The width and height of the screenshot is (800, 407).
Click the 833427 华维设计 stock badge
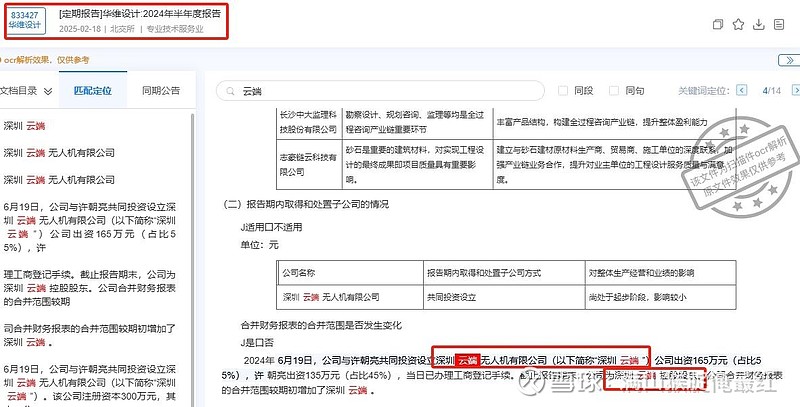(26, 21)
